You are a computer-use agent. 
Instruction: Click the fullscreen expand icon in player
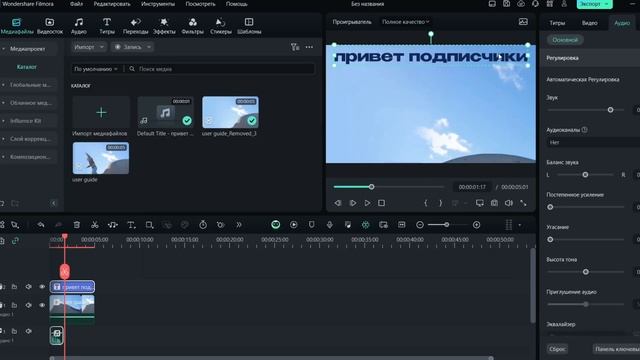pyautogui.click(x=523, y=203)
